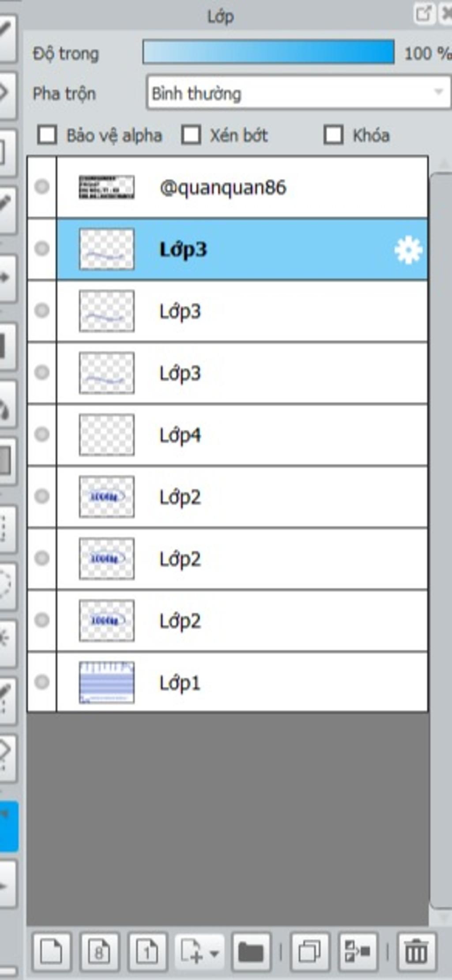The width and height of the screenshot is (452, 980).
Task: Check the Khóa lock checkbox
Action: (x=333, y=135)
